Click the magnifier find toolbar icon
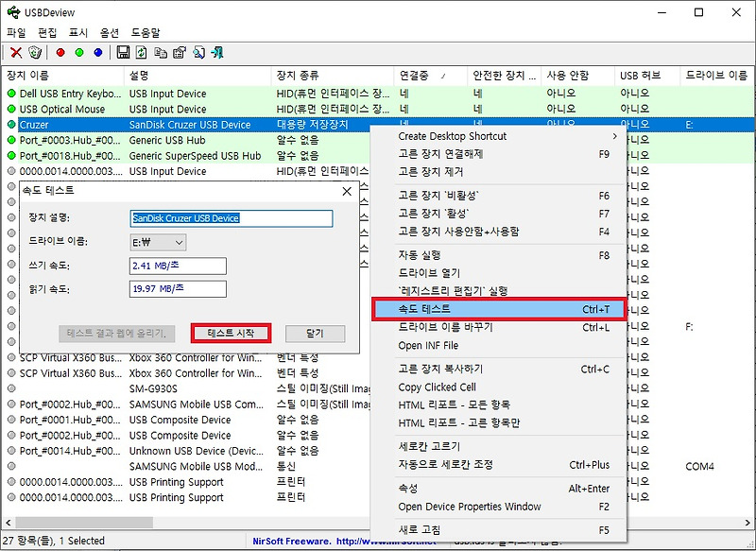This screenshot has height=551, width=756. coord(198,53)
